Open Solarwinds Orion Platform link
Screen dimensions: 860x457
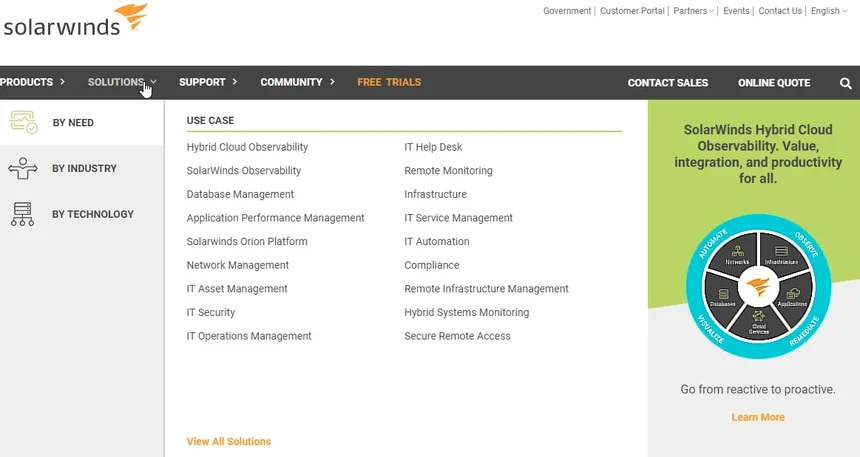(247, 241)
